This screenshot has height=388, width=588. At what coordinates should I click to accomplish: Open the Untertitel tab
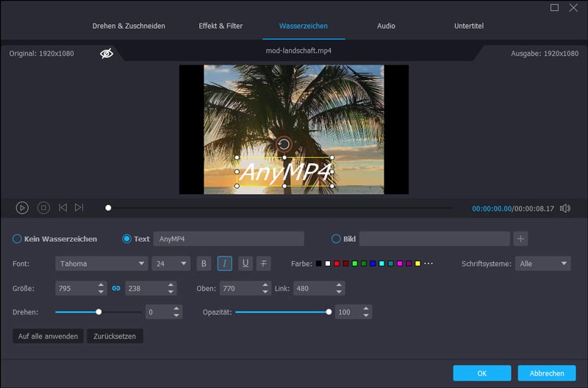coord(469,26)
